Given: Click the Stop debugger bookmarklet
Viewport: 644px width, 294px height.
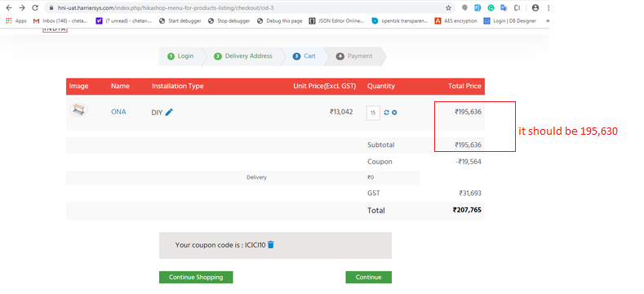Looking at the screenshot, I should [229, 20].
